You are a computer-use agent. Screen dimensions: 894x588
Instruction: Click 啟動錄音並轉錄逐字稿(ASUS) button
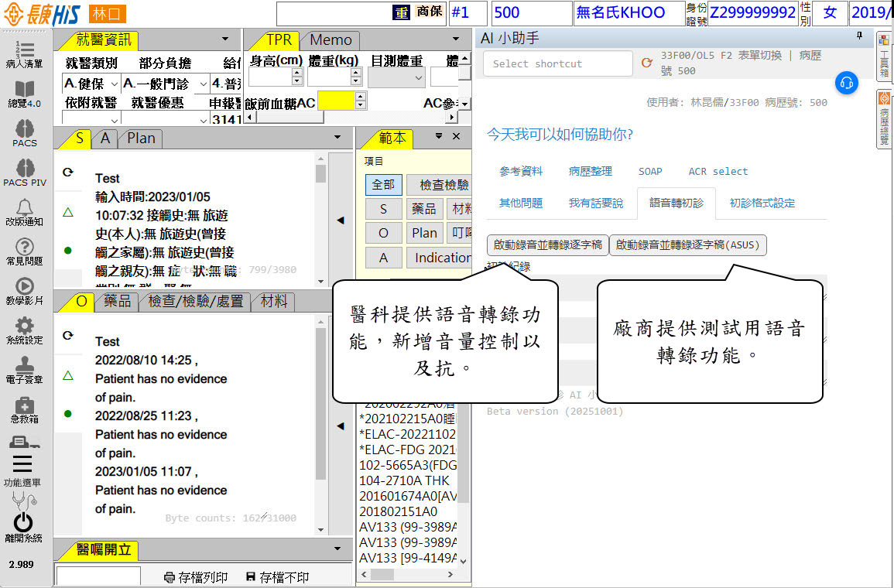point(688,244)
